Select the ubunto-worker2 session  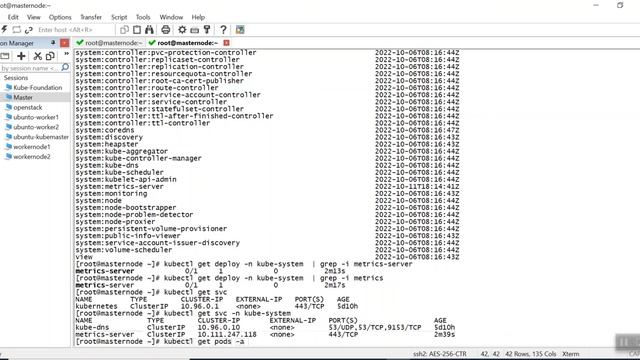coord(36,127)
